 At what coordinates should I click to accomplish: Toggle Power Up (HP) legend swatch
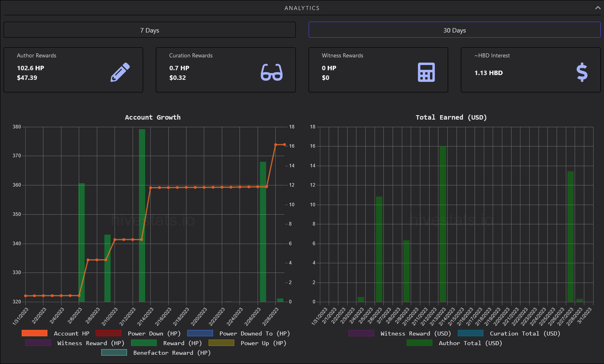click(221, 343)
